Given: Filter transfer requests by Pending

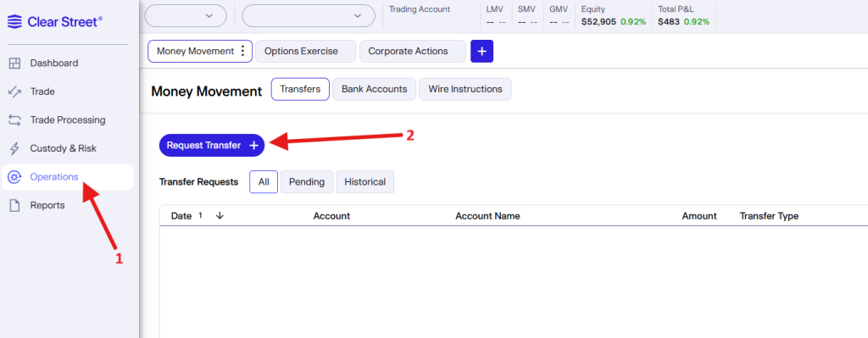Looking at the screenshot, I should point(307,182).
